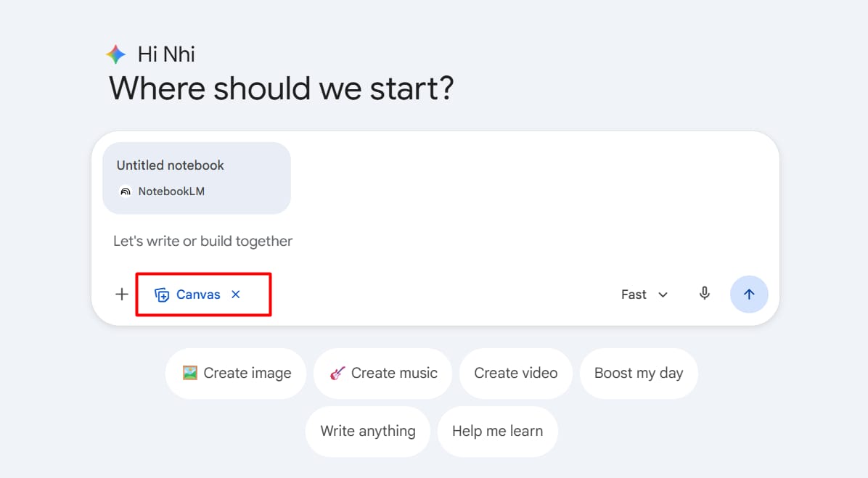Click the NotebookLM icon in the notebook chip

pos(126,191)
